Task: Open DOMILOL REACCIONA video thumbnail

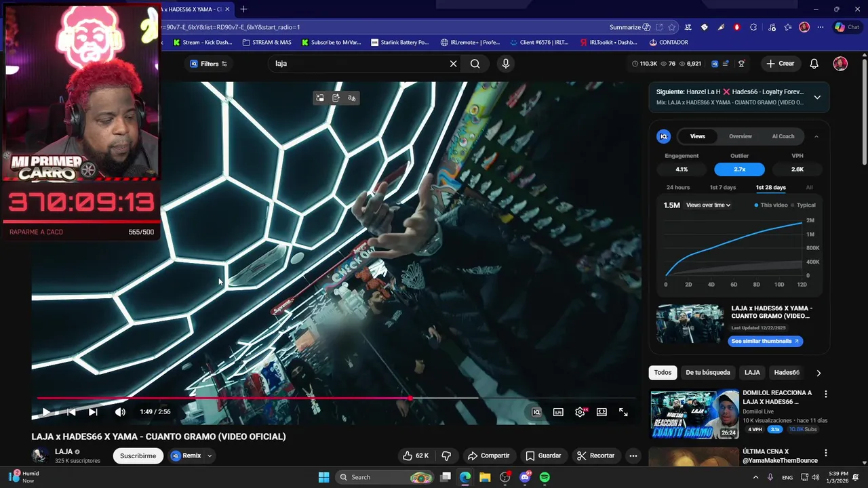Action: pyautogui.click(x=694, y=414)
